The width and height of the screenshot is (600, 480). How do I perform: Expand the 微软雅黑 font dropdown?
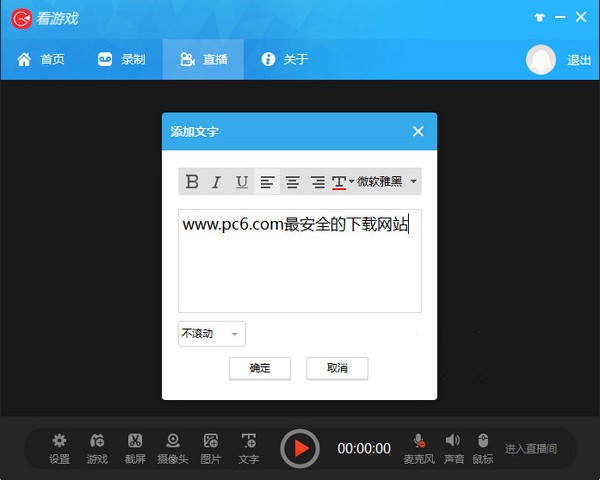pos(414,182)
